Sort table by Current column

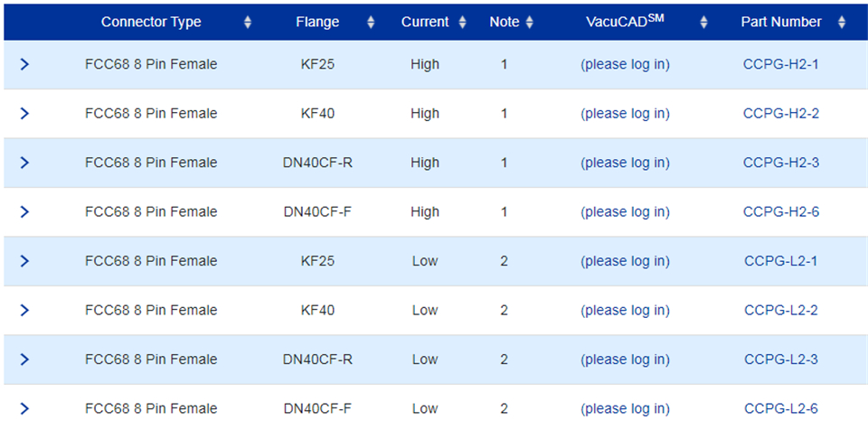point(463,23)
